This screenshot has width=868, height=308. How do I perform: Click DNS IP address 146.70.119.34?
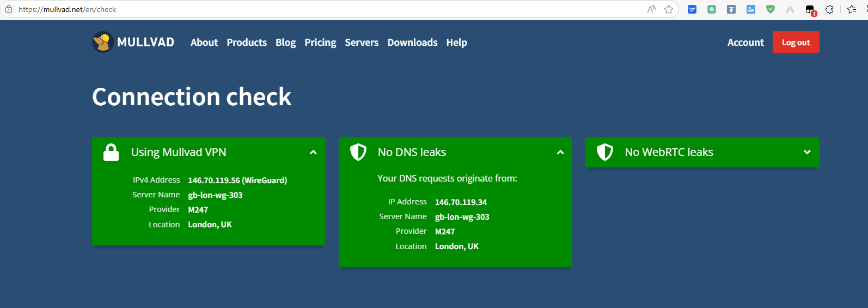[461, 202]
